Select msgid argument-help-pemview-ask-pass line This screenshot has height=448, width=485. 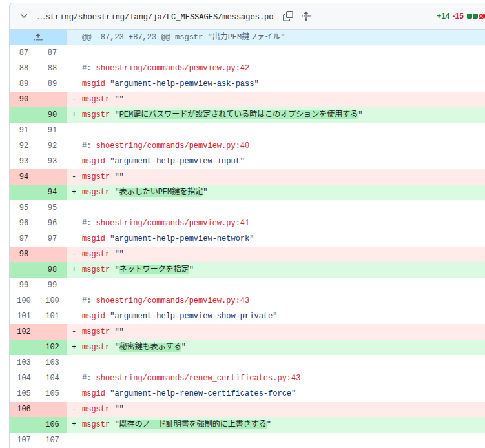tap(170, 83)
